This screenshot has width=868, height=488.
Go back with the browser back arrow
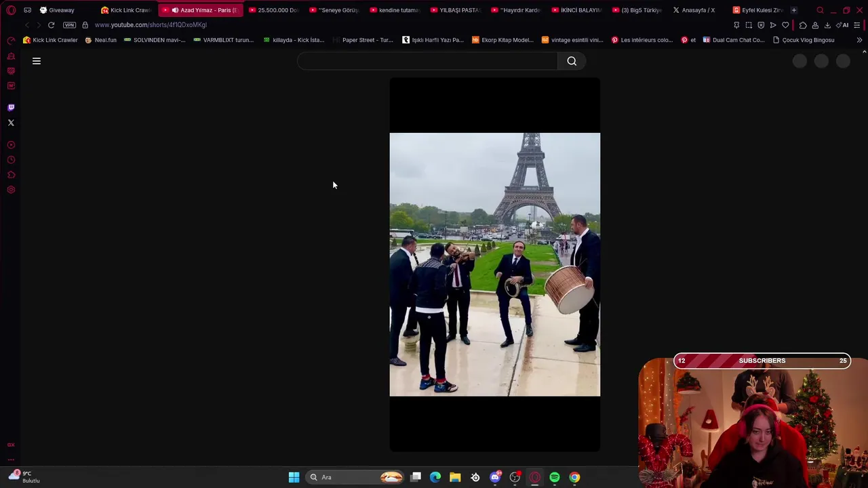[x=27, y=25]
